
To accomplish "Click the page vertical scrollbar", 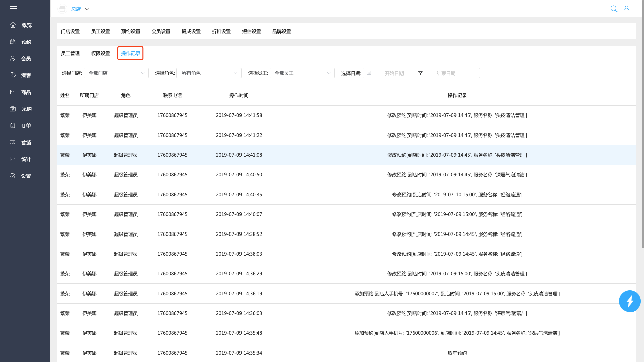I will pyautogui.click(x=643, y=124).
